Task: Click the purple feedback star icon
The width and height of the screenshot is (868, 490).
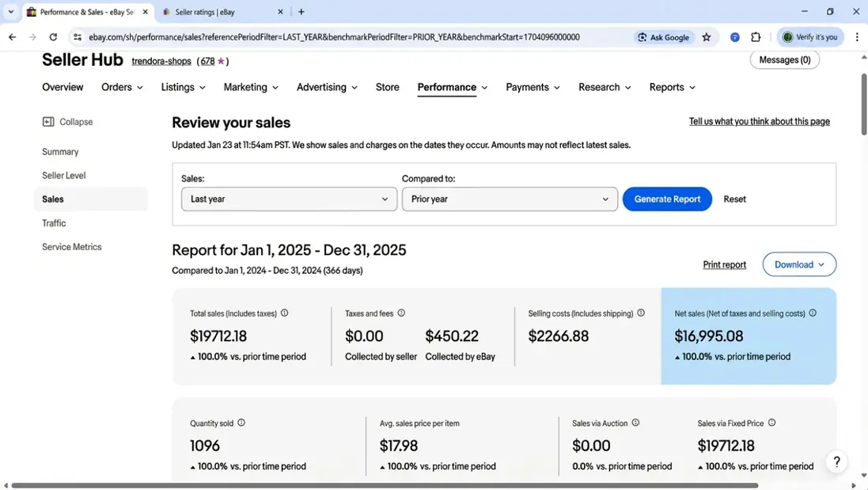Action: (x=221, y=61)
